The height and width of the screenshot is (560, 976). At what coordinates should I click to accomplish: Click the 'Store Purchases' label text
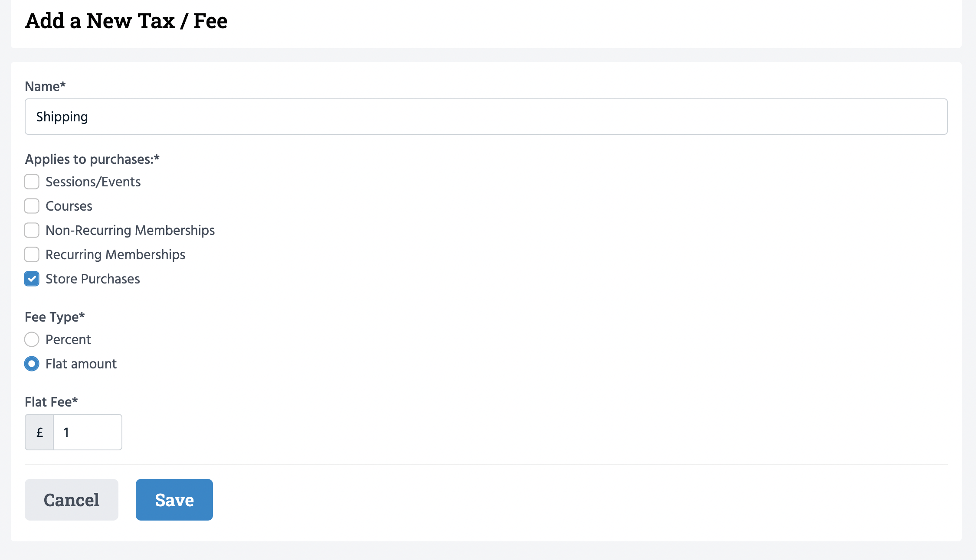(93, 279)
